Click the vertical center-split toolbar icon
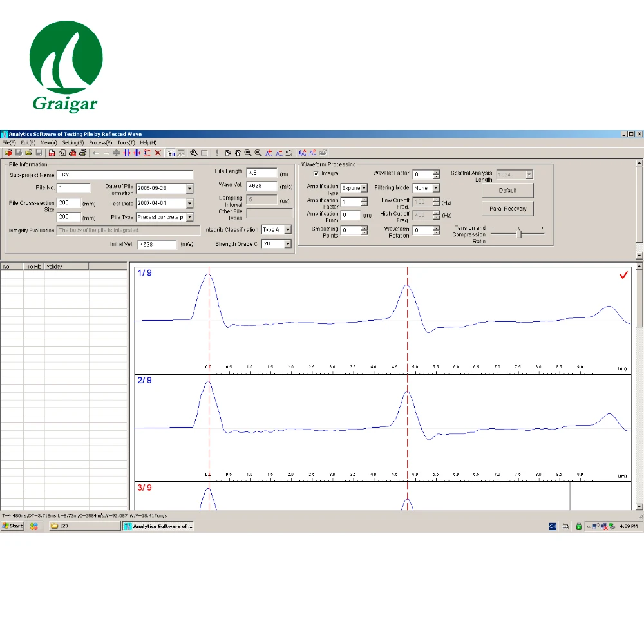The width and height of the screenshot is (644, 644). [x=116, y=153]
